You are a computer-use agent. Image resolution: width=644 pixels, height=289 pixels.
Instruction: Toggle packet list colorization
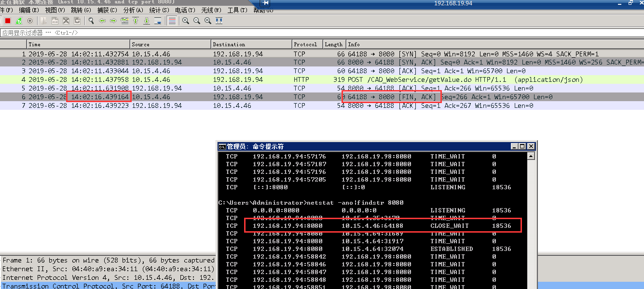[171, 21]
